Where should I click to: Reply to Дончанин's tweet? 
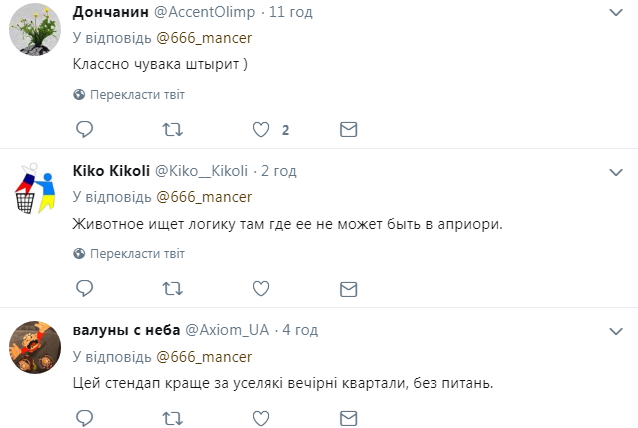coord(85,129)
